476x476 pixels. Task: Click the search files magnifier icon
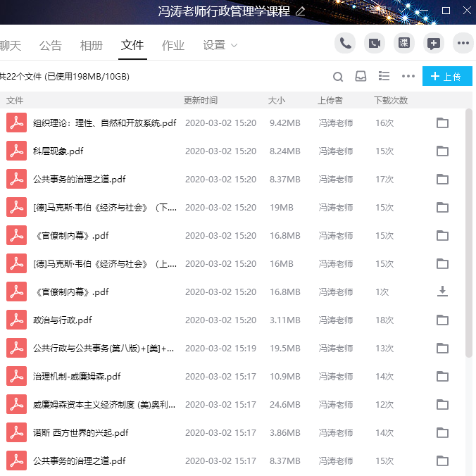[x=338, y=77]
